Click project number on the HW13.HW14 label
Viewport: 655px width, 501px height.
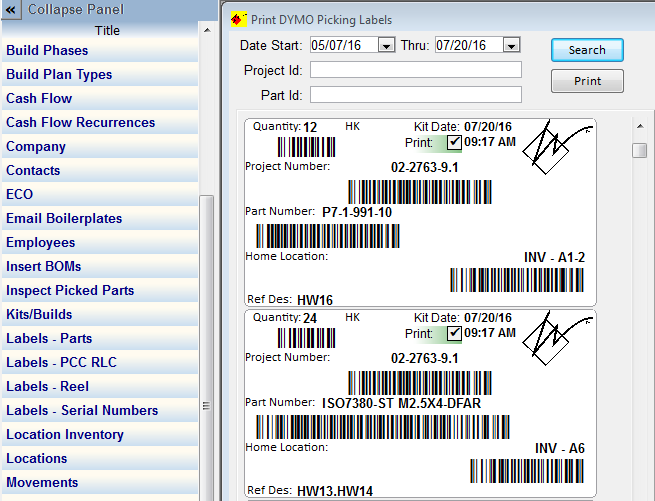pyautogui.click(x=424, y=359)
